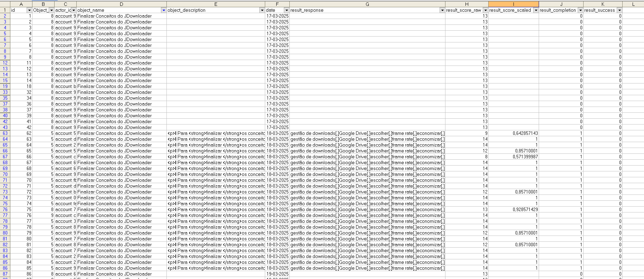
Task: Open the object_description filter dropdown
Action: point(262,10)
